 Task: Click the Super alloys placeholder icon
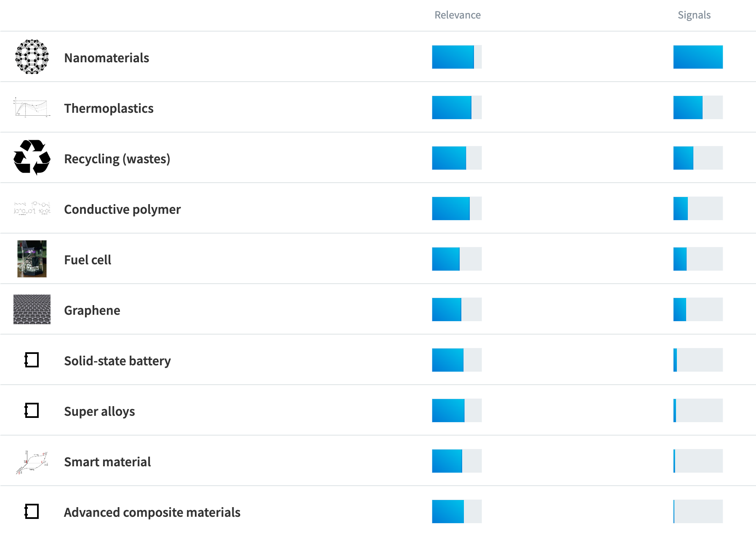point(32,410)
